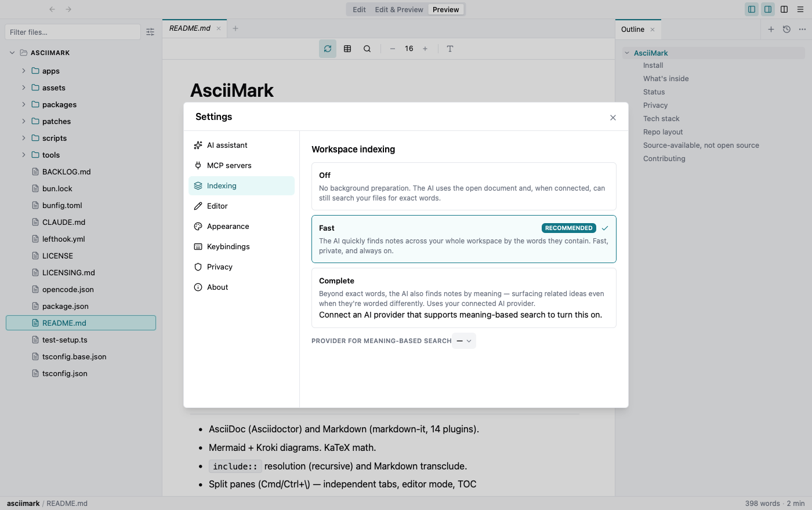Open the more options ellipsis in Outline panel

point(802,30)
